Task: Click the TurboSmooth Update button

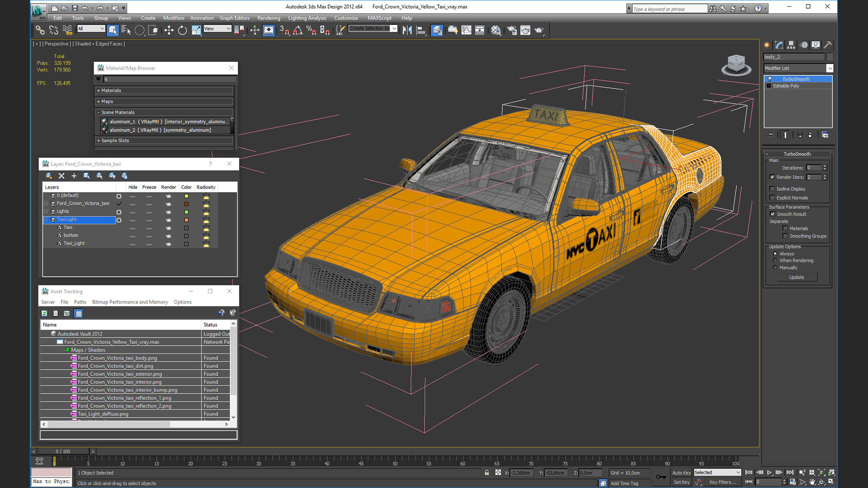Action: [797, 277]
